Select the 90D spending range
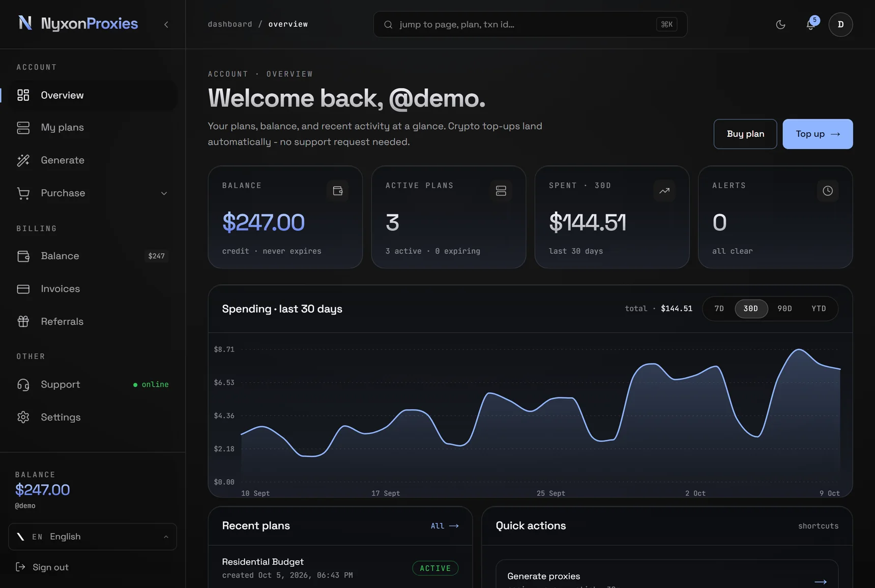The image size is (875, 588). click(x=784, y=309)
